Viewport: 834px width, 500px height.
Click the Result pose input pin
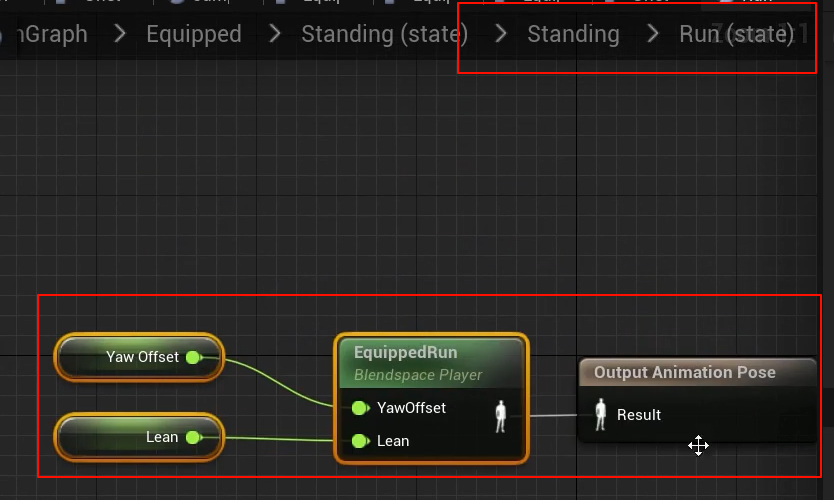601,414
